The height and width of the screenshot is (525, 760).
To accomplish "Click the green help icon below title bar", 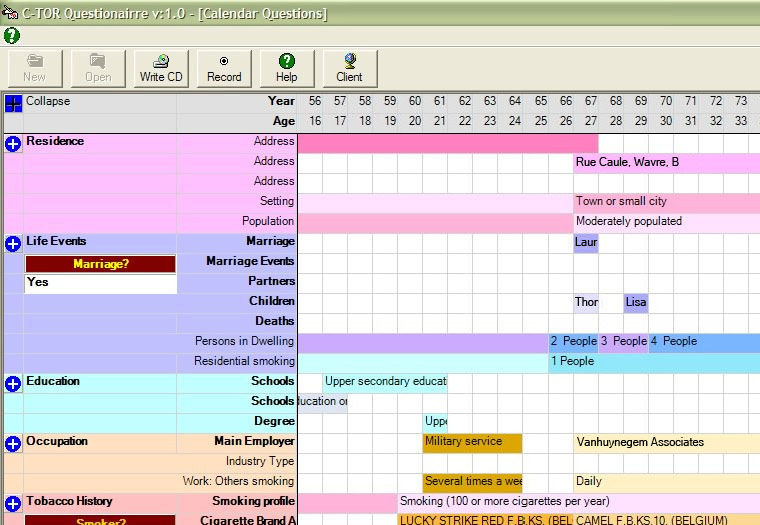I will (12, 35).
